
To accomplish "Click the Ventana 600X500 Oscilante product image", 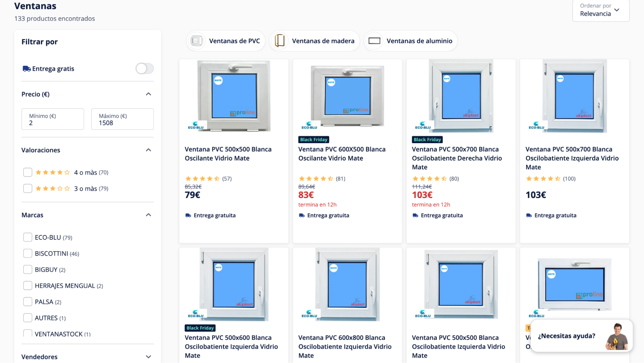I will [x=347, y=96].
